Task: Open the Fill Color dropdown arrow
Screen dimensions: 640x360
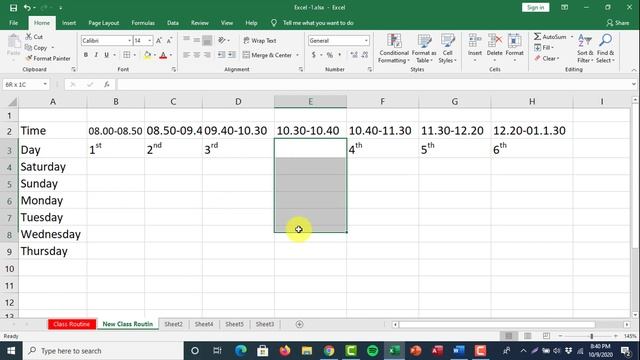Action: pyautogui.click(x=155, y=55)
